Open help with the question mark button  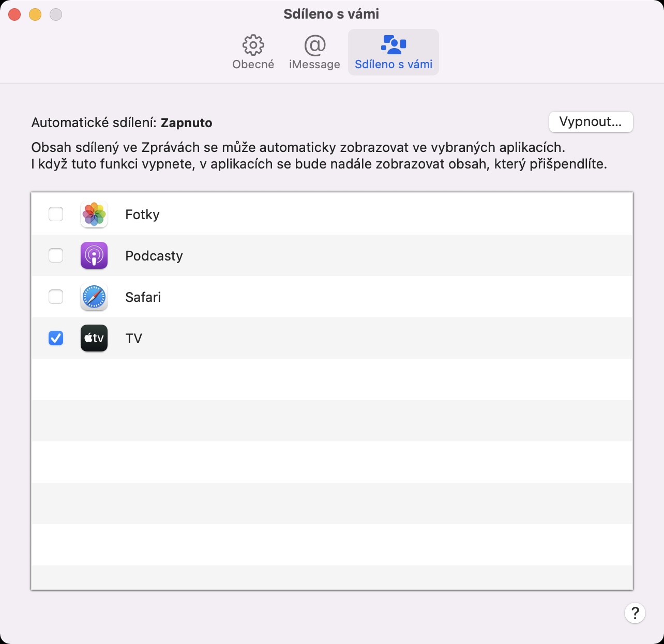click(635, 613)
